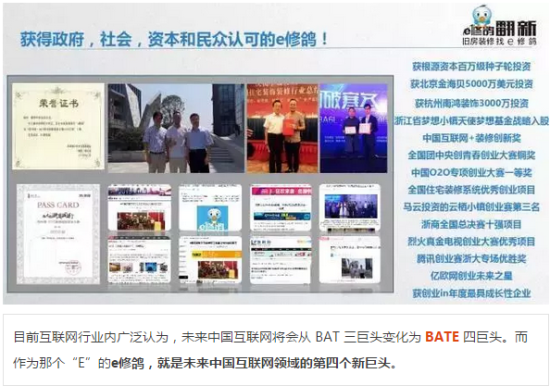Select 获杭州南鸿装饰3000万投资 text
This screenshot has height=386, width=550.
tap(471, 103)
